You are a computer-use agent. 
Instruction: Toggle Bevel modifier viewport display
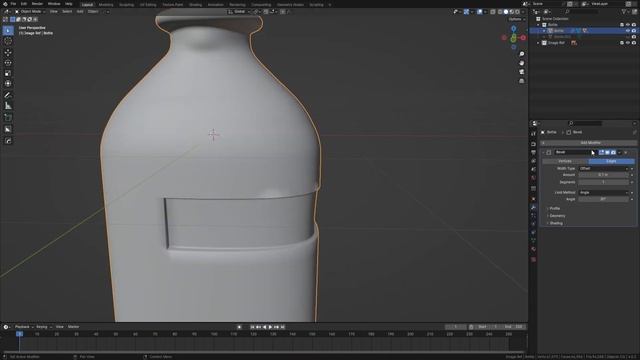(x=607, y=152)
